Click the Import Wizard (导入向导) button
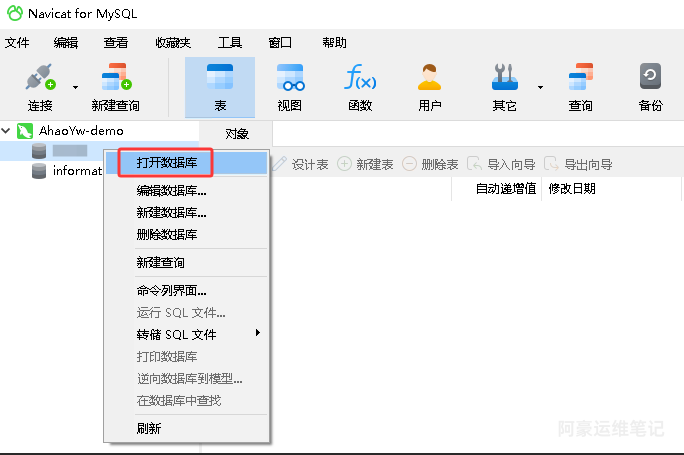This screenshot has width=684, height=455. coord(501,164)
